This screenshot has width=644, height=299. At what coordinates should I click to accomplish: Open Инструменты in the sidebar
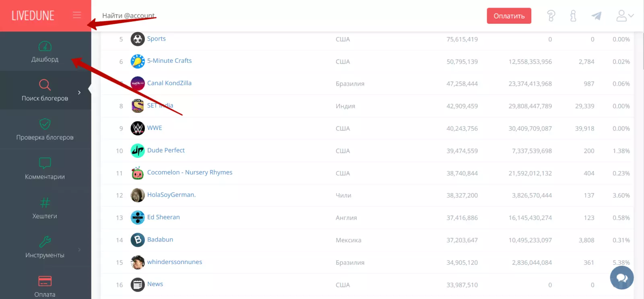click(45, 247)
